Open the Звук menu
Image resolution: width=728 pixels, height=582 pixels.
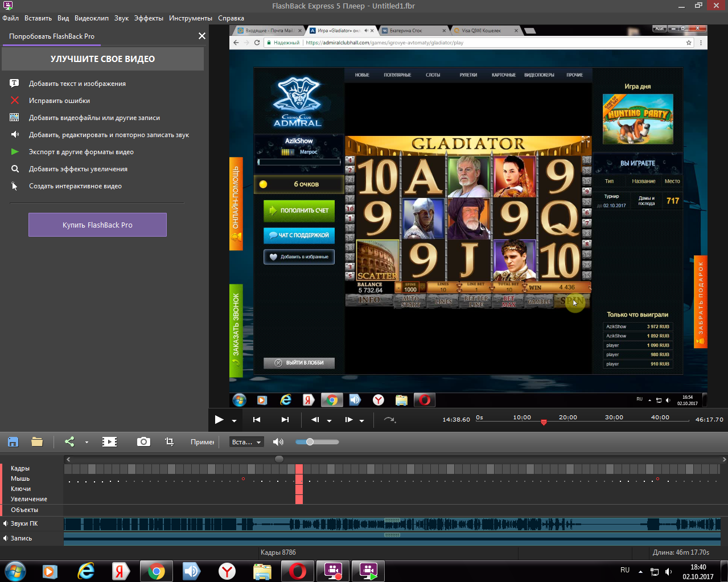pyautogui.click(x=121, y=18)
